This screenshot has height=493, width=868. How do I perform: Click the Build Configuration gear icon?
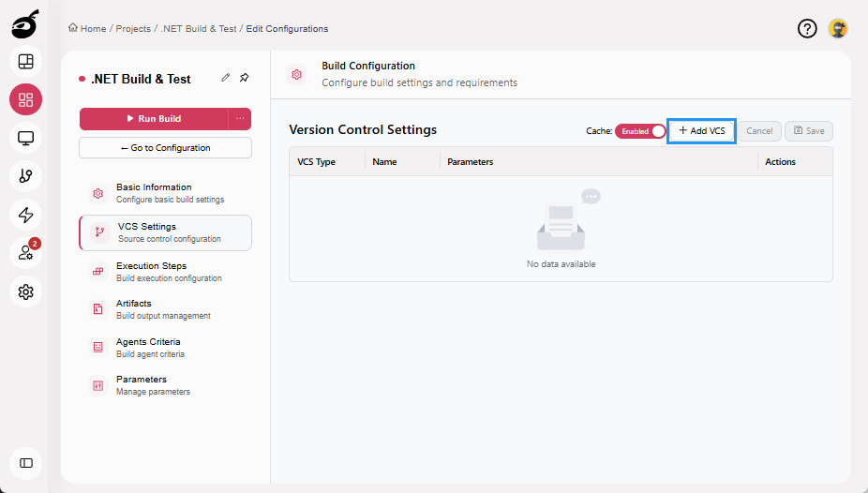[297, 74]
